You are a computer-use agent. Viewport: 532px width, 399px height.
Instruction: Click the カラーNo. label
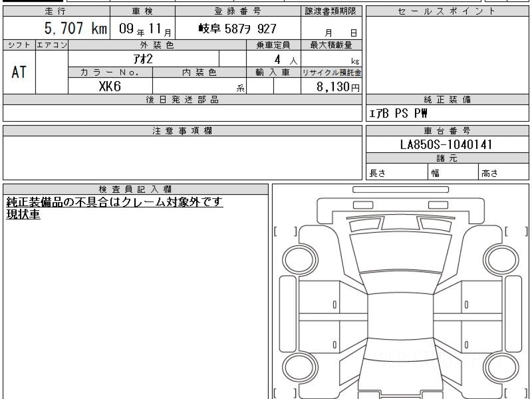coord(110,72)
